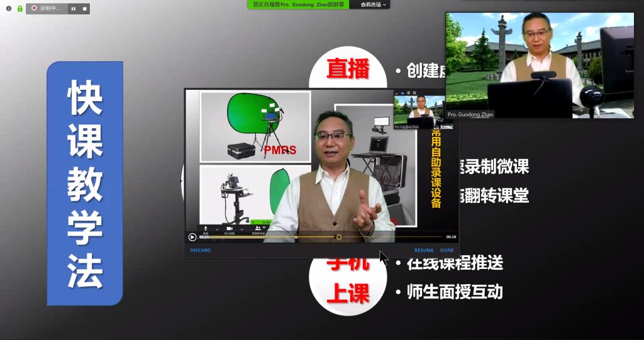Click DISCARD to delete the recording
Viewport: 644px width, 340px height.
[201, 250]
